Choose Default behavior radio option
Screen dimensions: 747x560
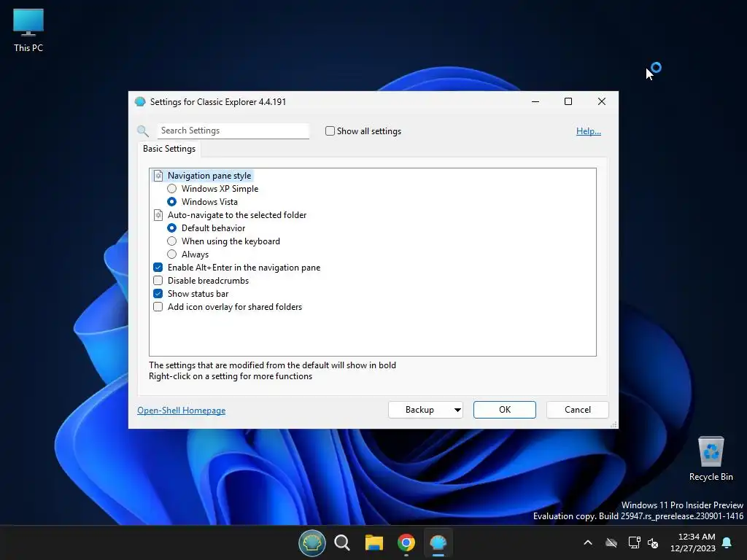(172, 228)
